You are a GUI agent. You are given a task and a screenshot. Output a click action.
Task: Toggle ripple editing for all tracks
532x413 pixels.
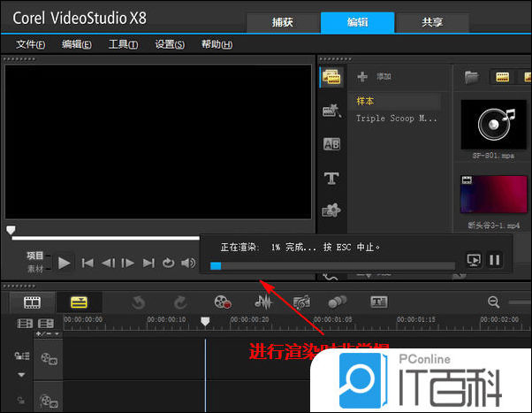[22, 356]
